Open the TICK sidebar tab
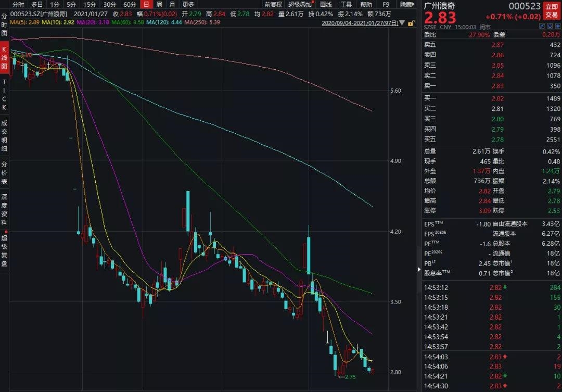562x392 pixels. [x=4, y=95]
